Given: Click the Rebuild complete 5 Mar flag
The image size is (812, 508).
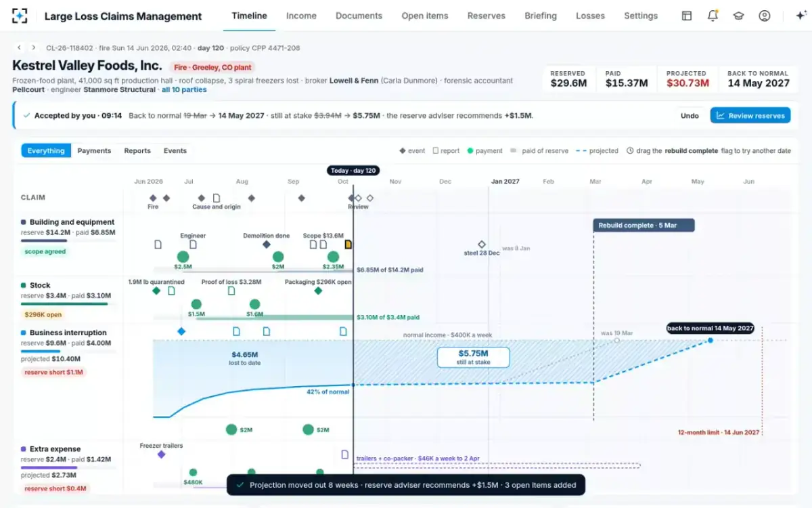Looking at the screenshot, I should 644,226.
